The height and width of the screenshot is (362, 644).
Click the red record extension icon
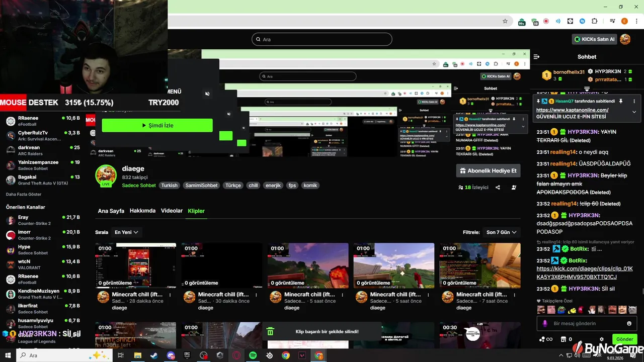pos(546,21)
